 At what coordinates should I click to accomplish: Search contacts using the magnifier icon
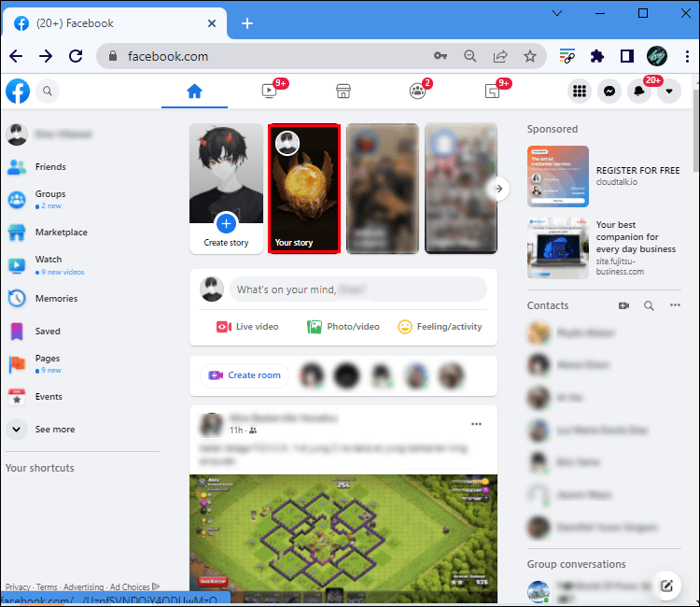(x=649, y=305)
